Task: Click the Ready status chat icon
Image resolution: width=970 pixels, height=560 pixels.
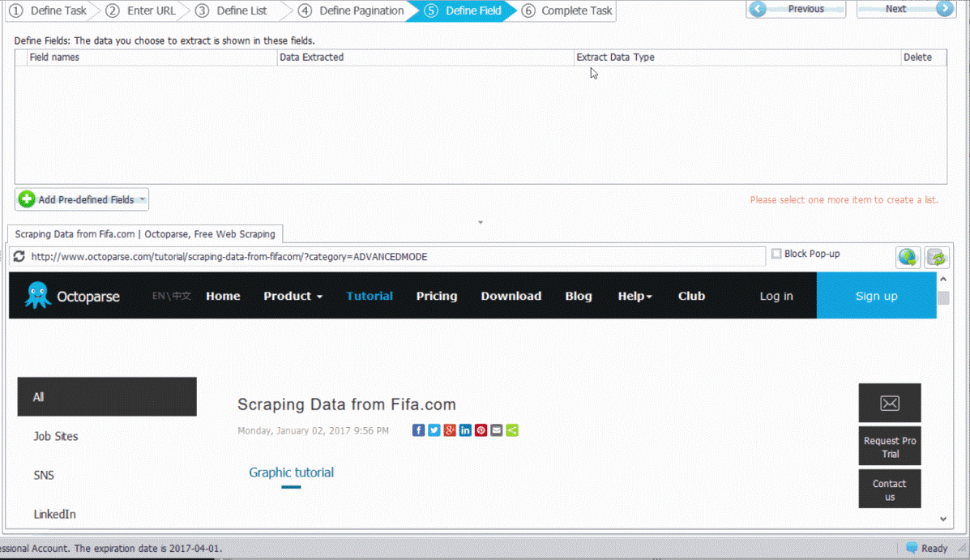Action: 912,548
